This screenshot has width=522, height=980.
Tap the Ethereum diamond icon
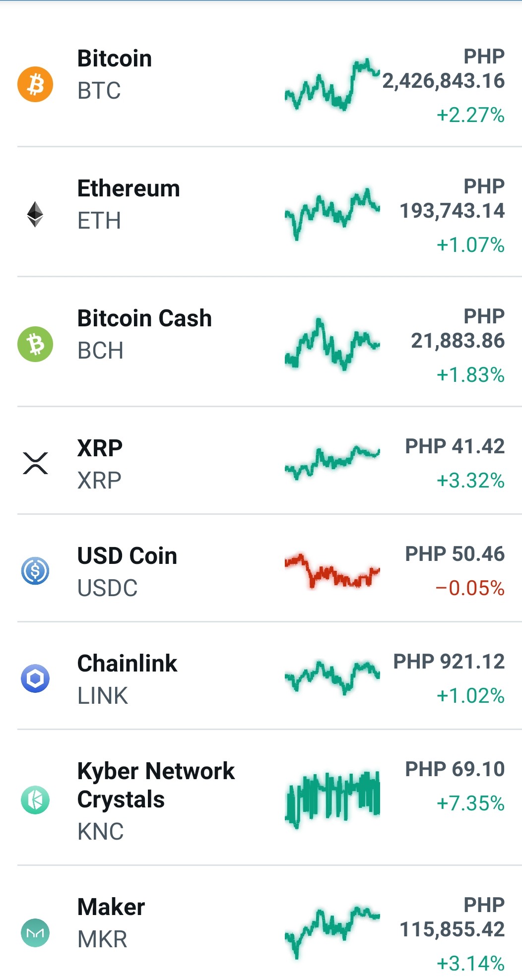pyautogui.click(x=35, y=214)
